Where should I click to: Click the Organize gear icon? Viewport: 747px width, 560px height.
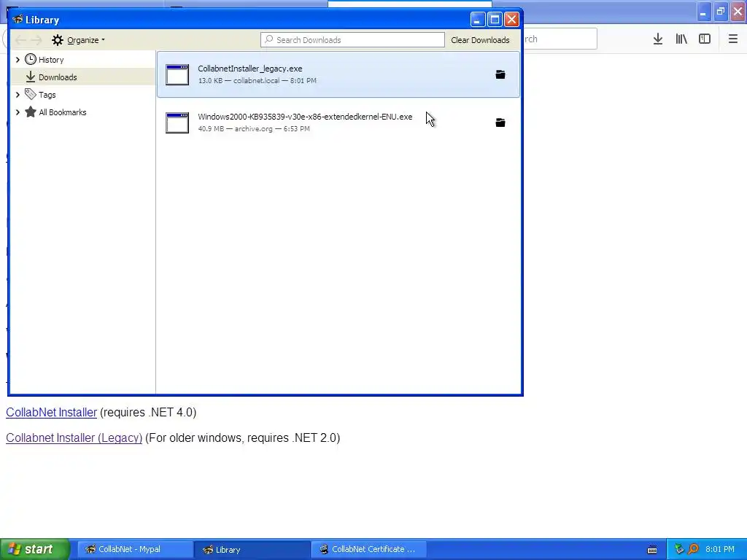58,40
